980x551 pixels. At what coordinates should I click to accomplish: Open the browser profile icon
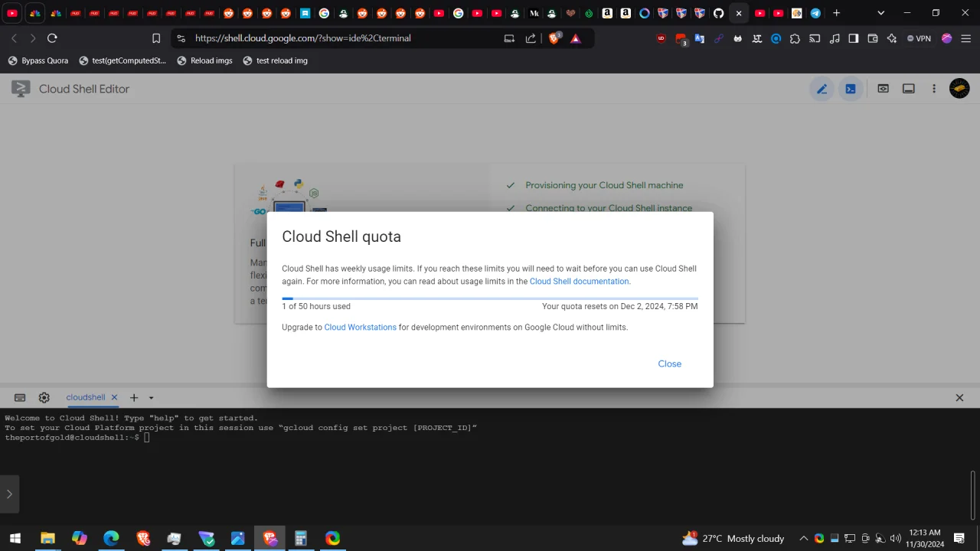click(947, 38)
